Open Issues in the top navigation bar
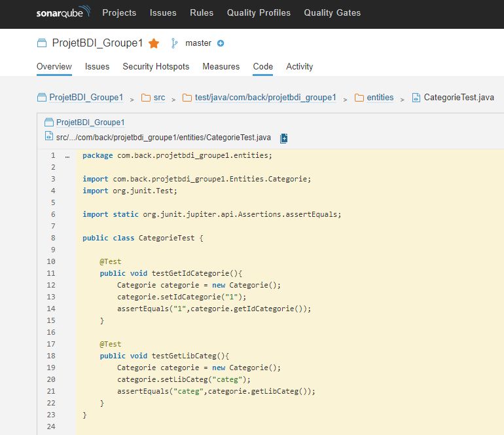Screen dimensions: 504x435 pyautogui.click(x=163, y=12)
